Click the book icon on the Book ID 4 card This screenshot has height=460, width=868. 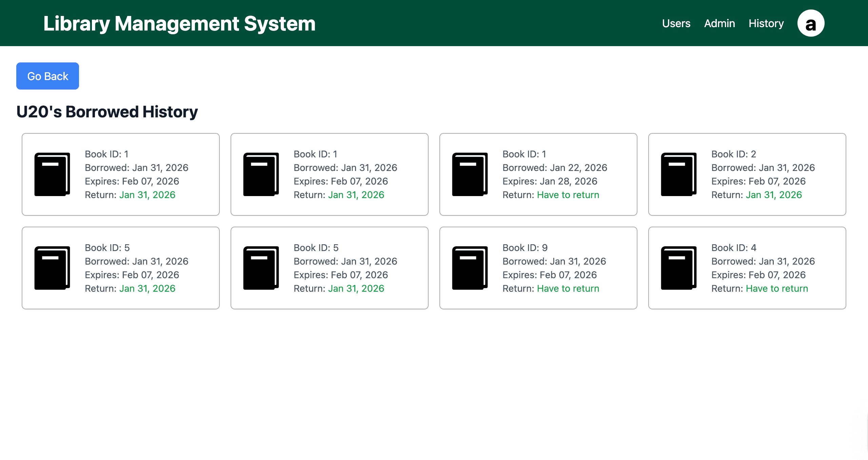[678, 268]
